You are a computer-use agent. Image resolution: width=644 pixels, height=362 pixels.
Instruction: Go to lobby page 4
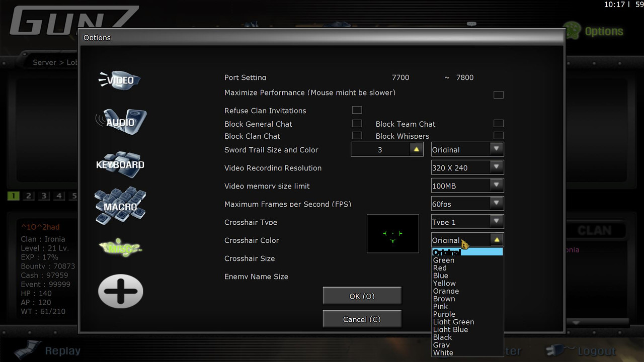[59, 196]
